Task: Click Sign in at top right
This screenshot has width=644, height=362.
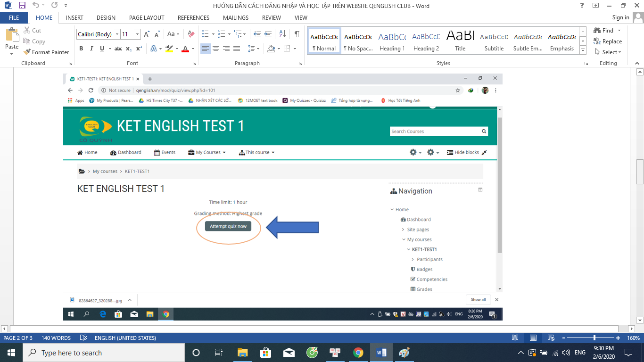Action: 620,17
